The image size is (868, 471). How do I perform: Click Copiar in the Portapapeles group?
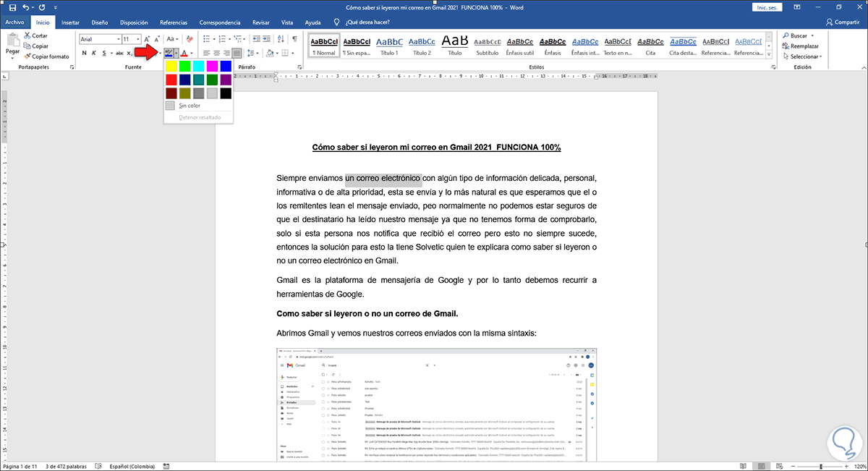coord(35,46)
